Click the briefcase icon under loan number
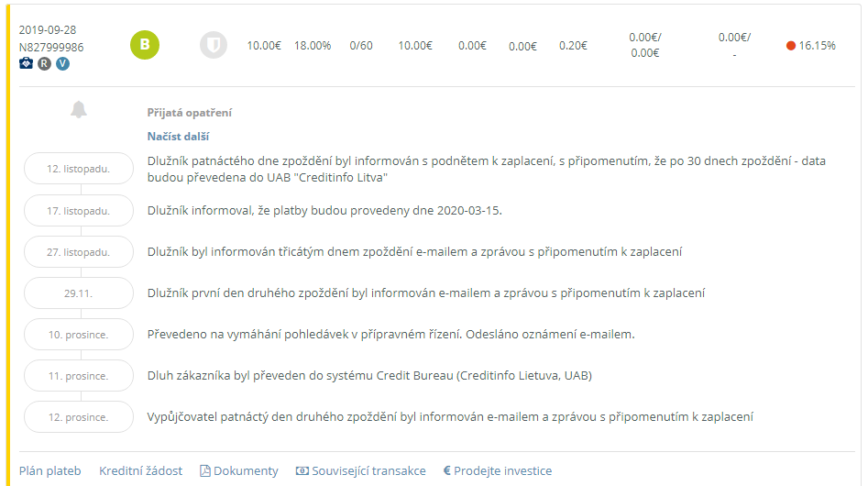This screenshot has height=486, width=868. 26,63
